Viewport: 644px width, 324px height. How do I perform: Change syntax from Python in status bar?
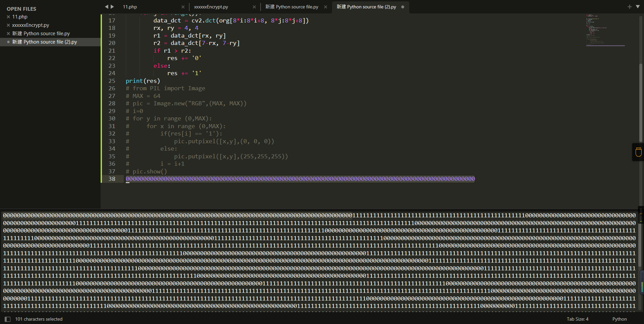620,319
